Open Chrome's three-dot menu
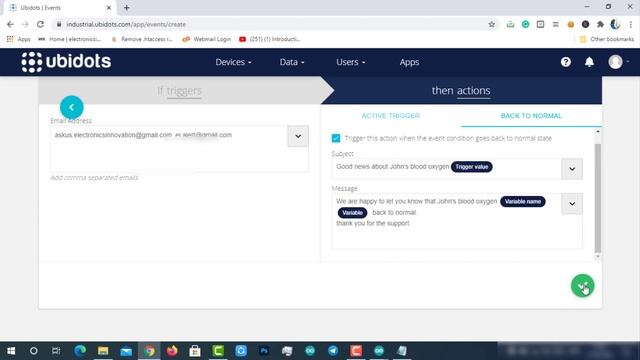This screenshot has height=360, width=640. click(631, 24)
